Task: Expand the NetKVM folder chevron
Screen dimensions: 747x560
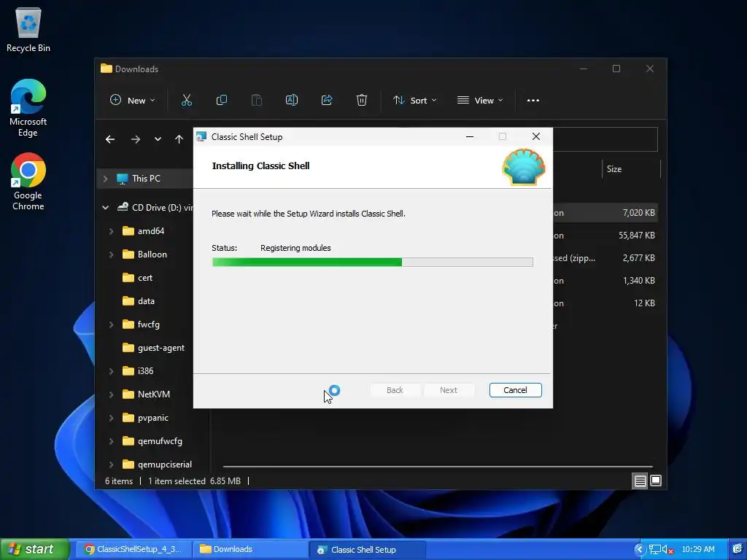Action: point(111,394)
